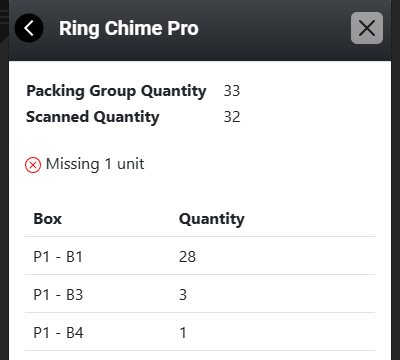Click the red missing unit error icon

tap(33, 165)
